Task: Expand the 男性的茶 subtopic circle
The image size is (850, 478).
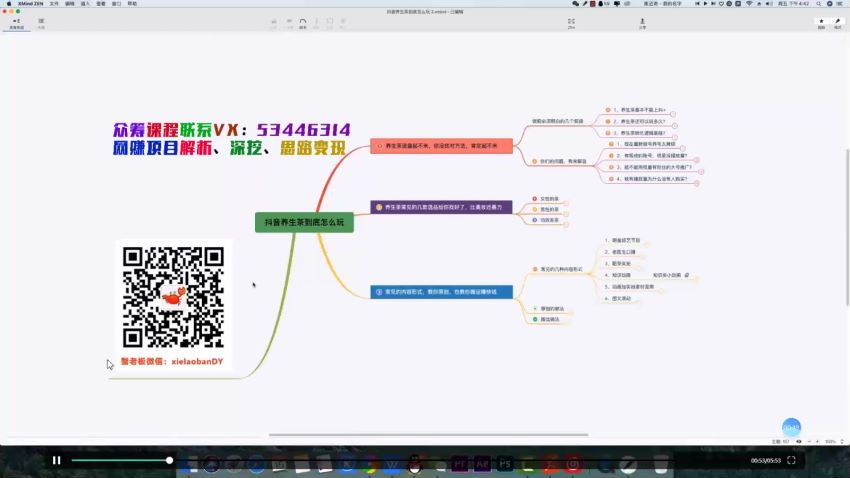Action: click(x=566, y=214)
